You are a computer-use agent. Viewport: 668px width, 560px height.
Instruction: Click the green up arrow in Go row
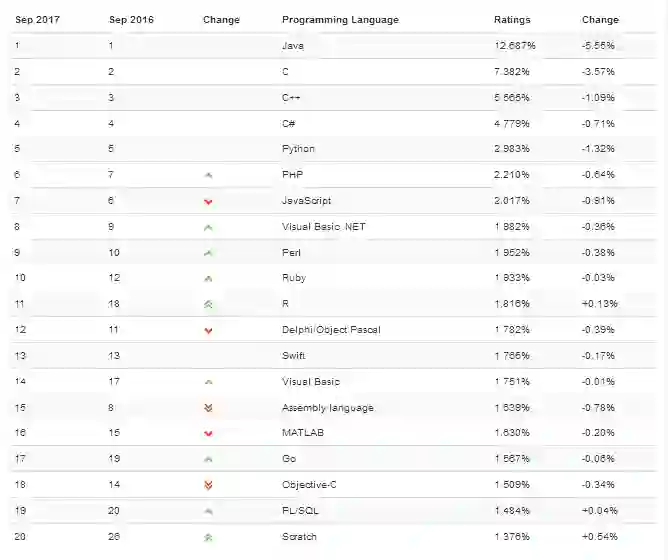tap(208, 459)
